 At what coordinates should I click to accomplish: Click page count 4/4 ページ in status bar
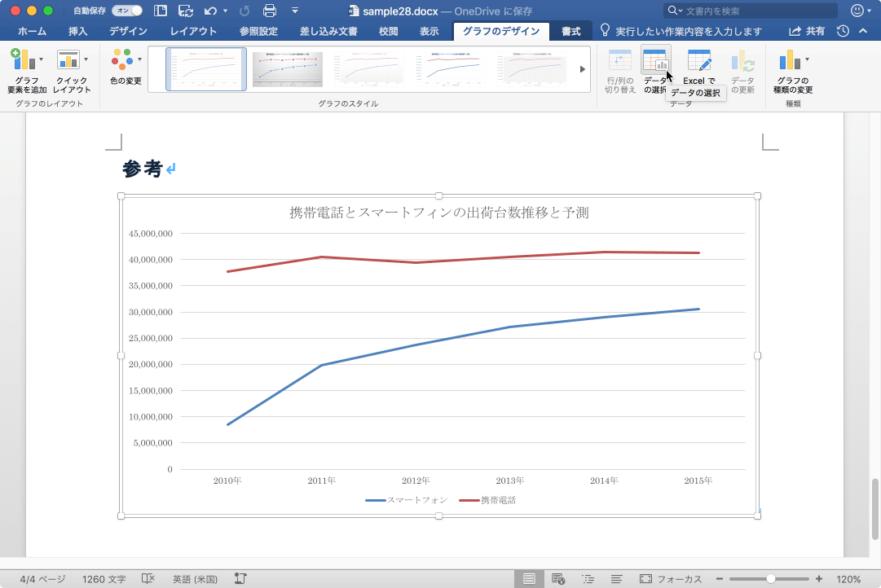[x=42, y=579]
